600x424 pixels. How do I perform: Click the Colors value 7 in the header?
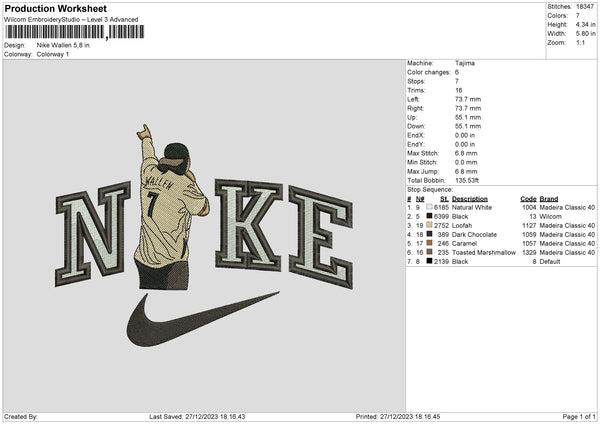coord(577,16)
